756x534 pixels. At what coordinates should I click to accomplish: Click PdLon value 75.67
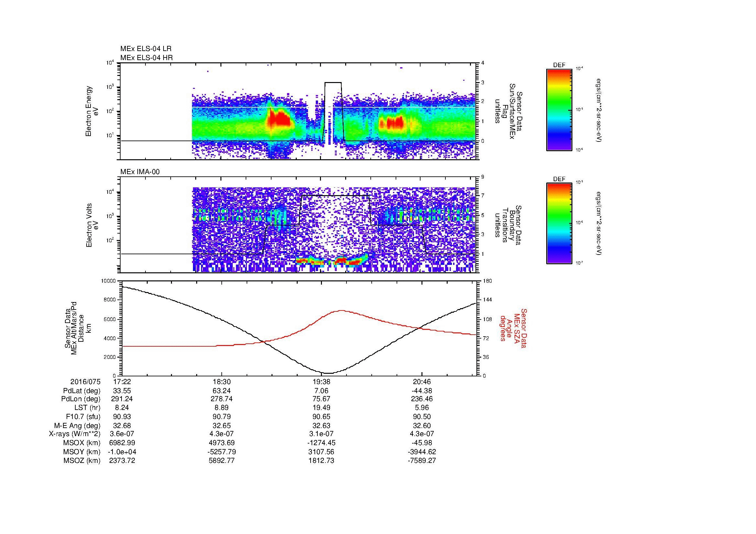322,399
